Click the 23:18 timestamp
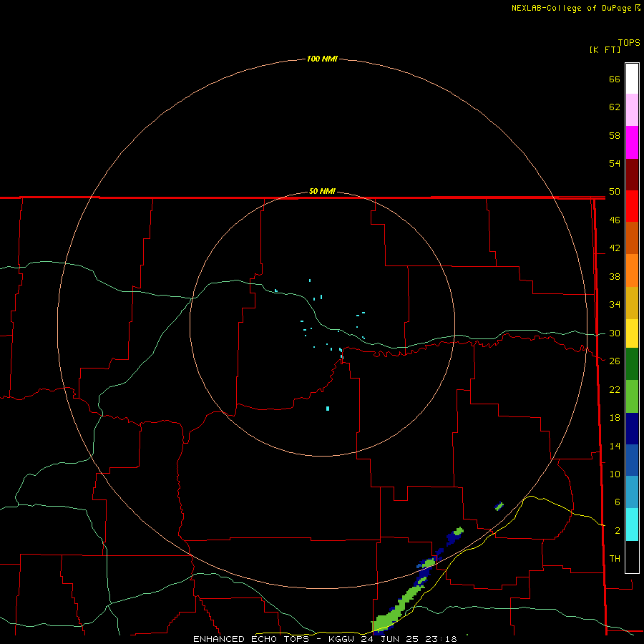Viewport: 644px width, 644px height. (x=441, y=639)
